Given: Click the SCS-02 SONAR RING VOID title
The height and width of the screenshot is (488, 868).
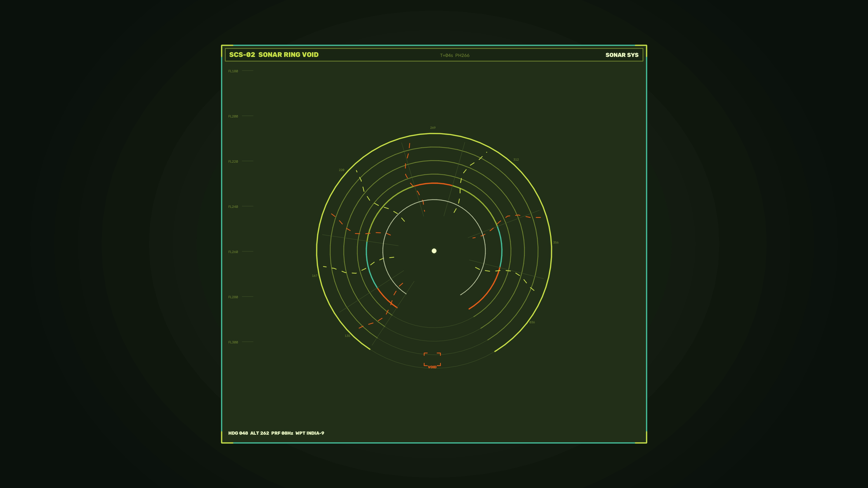Looking at the screenshot, I should click(274, 54).
